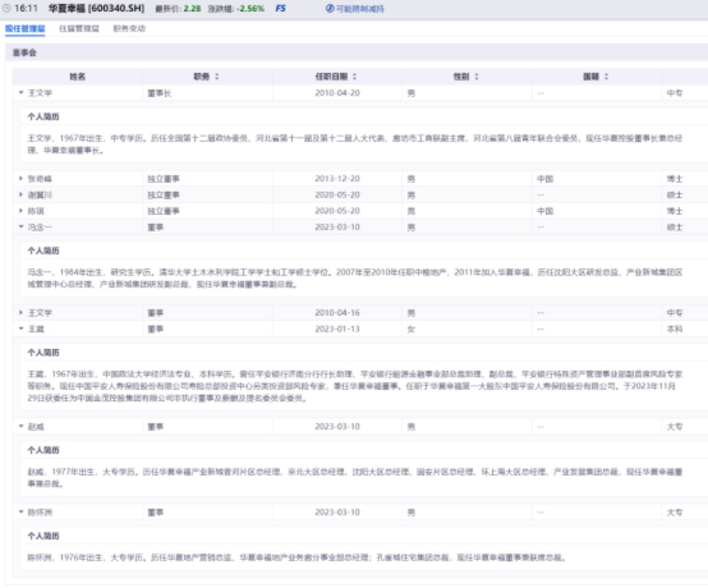Expand the 陈琪 row arrow
Image resolution: width=708 pixels, height=588 pixels.
click(x=21, y=211)
